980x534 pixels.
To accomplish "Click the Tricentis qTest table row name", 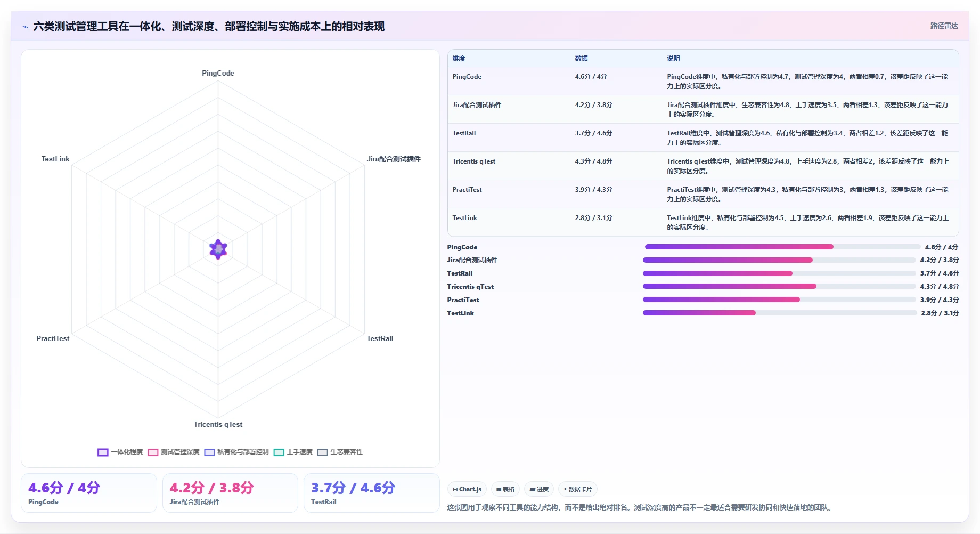I will 473,161.
